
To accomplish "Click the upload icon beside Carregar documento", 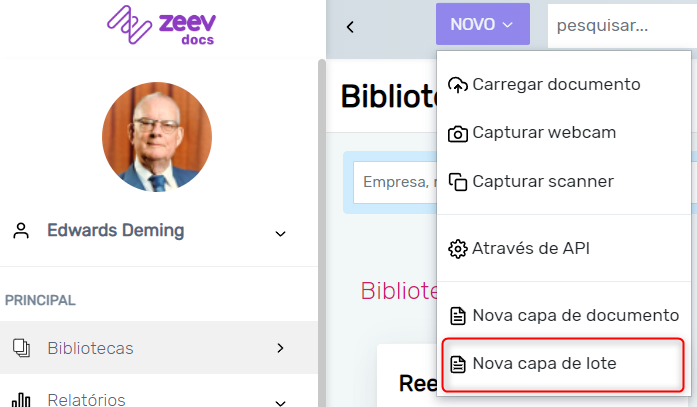I will click(458, 84).
